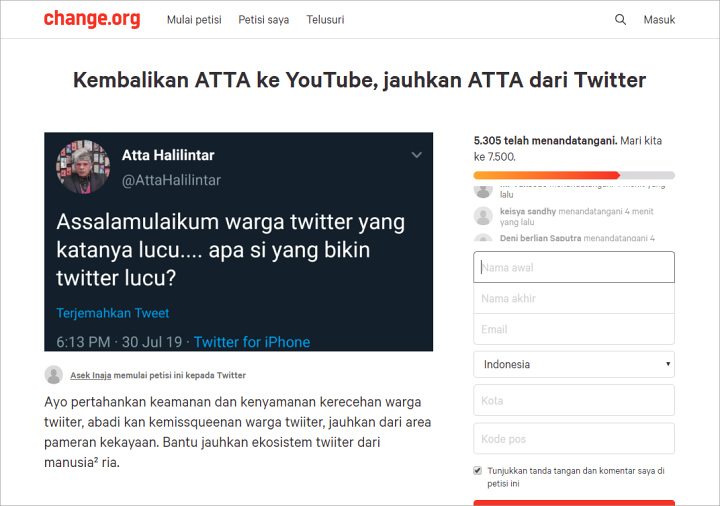Open the Indonesia country dropdown
The height and width of the screenshot is (506, 720).
pos(574,364)
